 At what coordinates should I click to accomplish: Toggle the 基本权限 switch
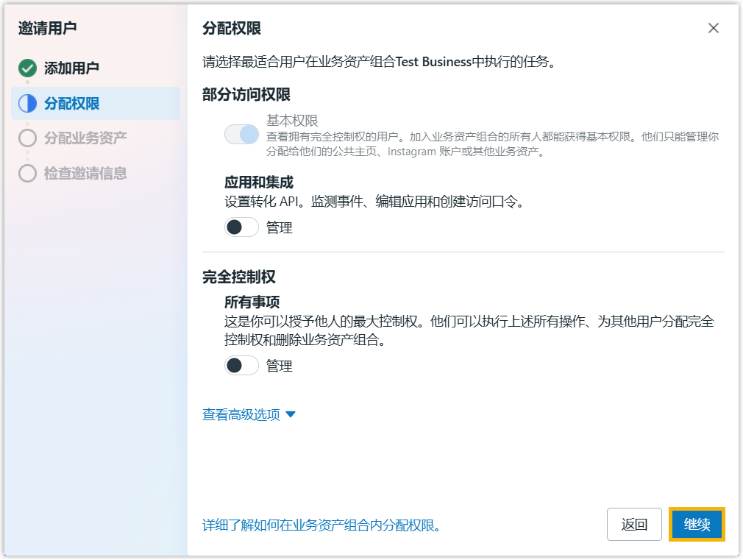click(x=241, y=134)
